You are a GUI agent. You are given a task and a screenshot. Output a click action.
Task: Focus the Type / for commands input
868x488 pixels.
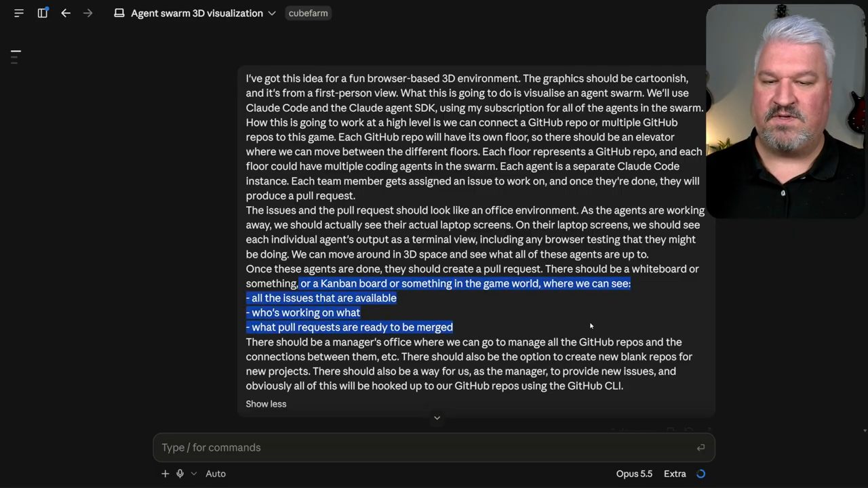coord(434,447)
